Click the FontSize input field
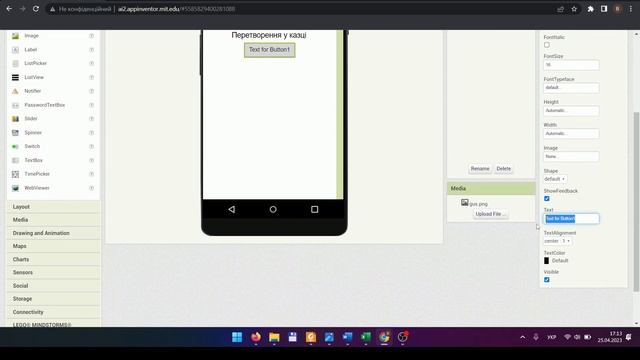 [x=571, y=65]
